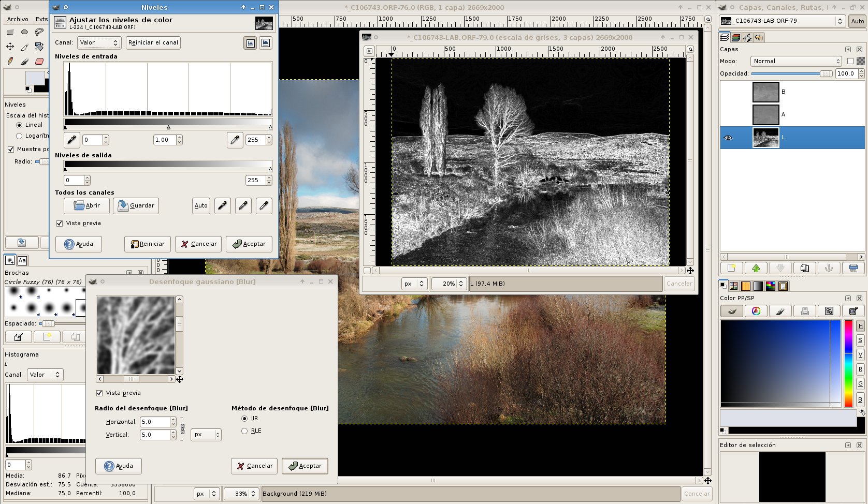Uncheck Vista previa in Niveles dialog
The image size is (868, 504).
(60, 224)
